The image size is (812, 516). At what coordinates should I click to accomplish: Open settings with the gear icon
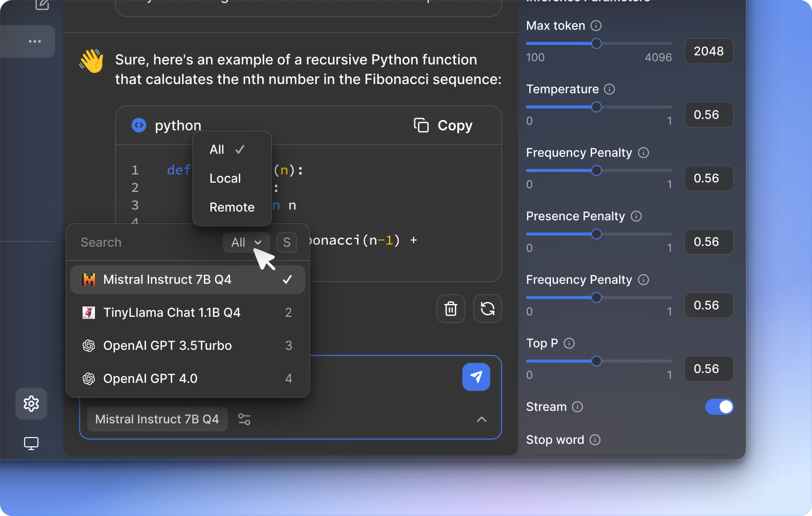click(31, 404)
